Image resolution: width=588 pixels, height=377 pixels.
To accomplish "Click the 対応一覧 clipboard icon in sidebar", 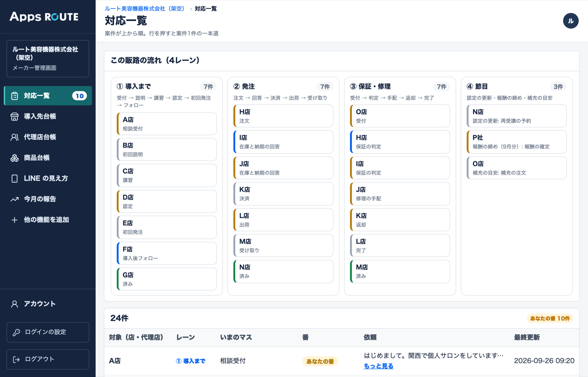I will click(x=15, y=96).
